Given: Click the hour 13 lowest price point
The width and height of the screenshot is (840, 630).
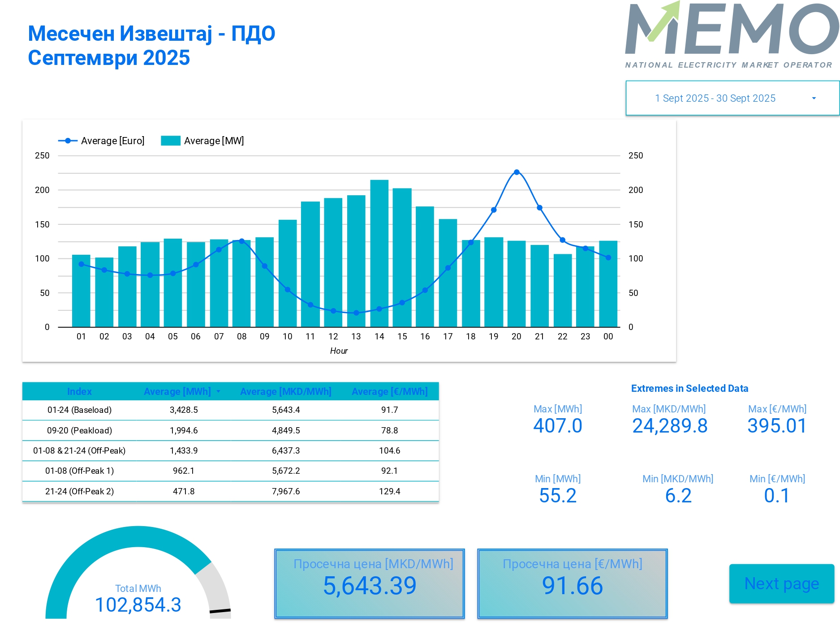Looking at the screenshot, I should pos(356,313).
